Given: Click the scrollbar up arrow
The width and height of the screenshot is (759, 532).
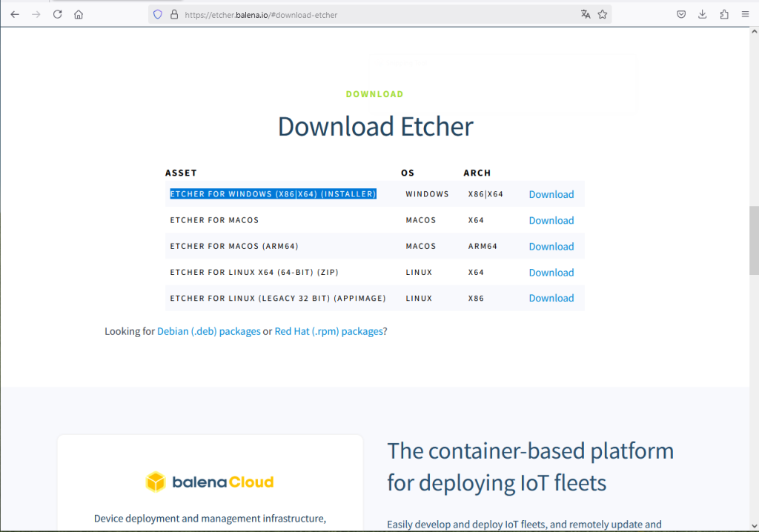Looking at the screenshot, I should pyautogui.click(x=754, y=31).
